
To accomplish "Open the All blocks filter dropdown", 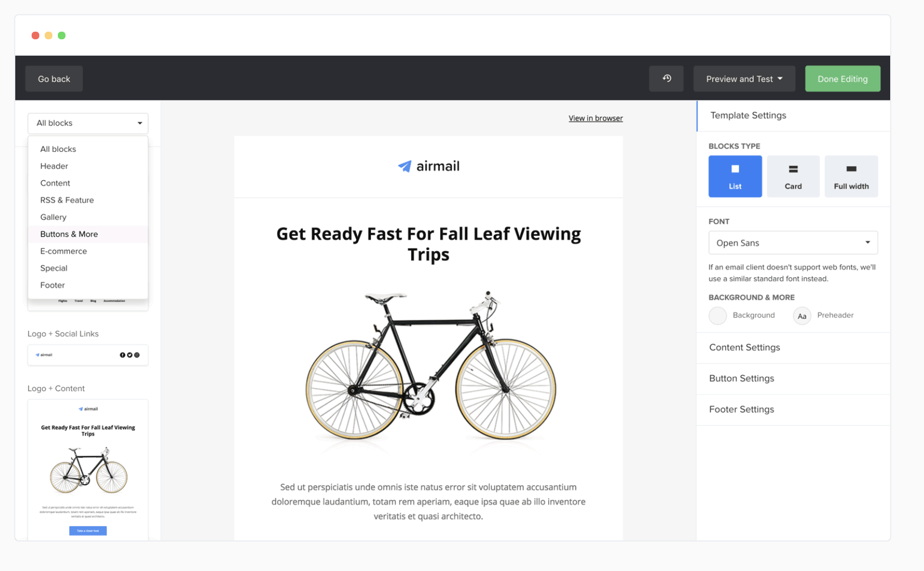I will pos(88,123).
